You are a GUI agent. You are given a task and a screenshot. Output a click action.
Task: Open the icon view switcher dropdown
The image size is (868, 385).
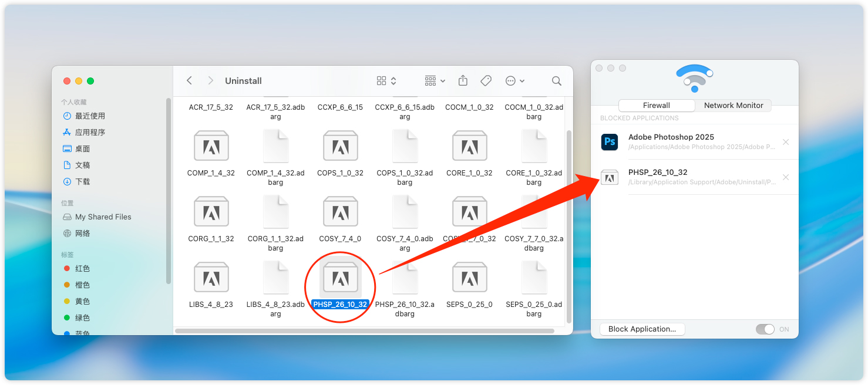(386, 81)
